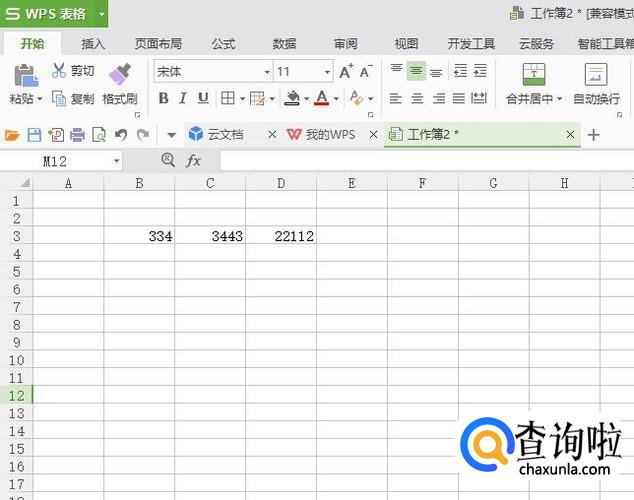Viewport: 634px width, 500px height.
Task: Toggle Underline formatting
Action: (203, 98)
